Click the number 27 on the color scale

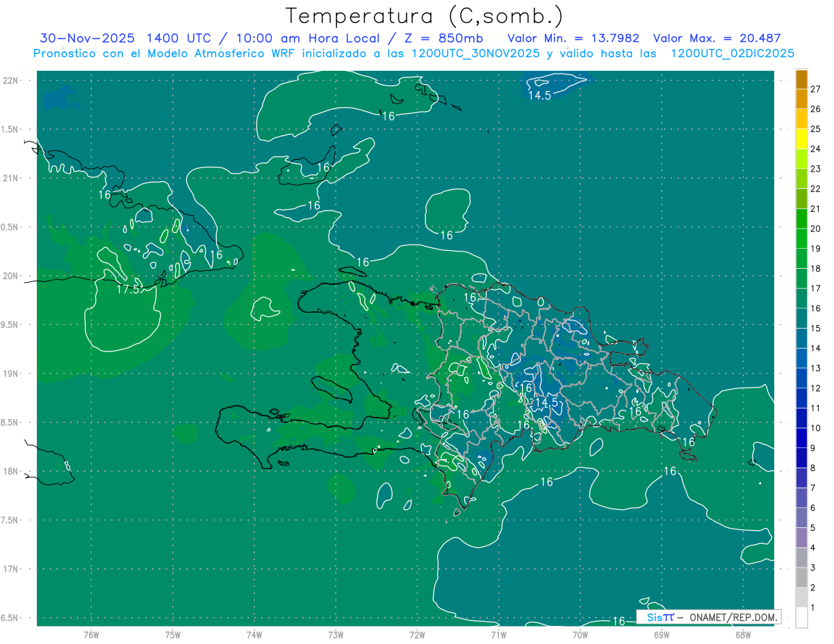(x=815, y=89)
